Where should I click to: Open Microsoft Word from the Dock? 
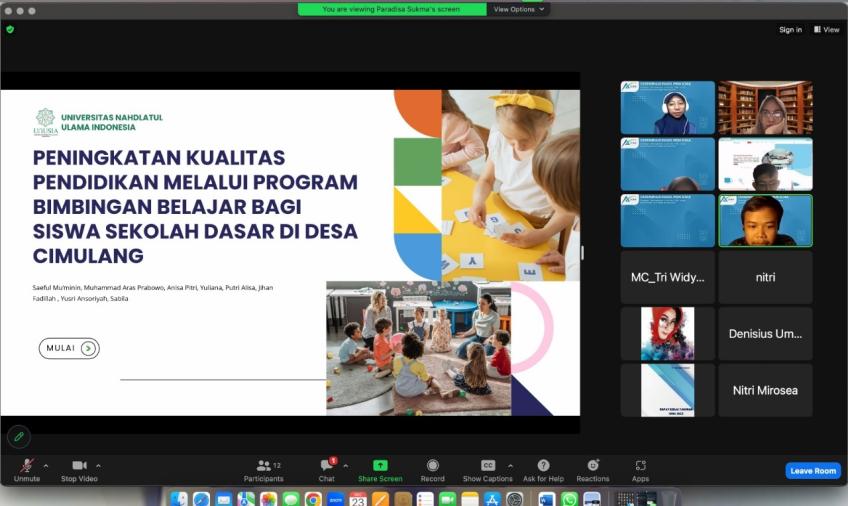click(546, 499)
